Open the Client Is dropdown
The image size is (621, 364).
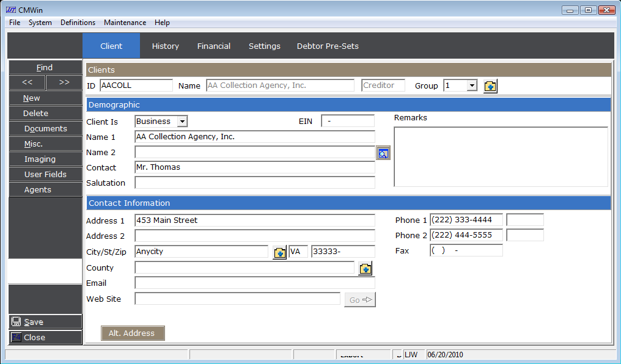182,122
